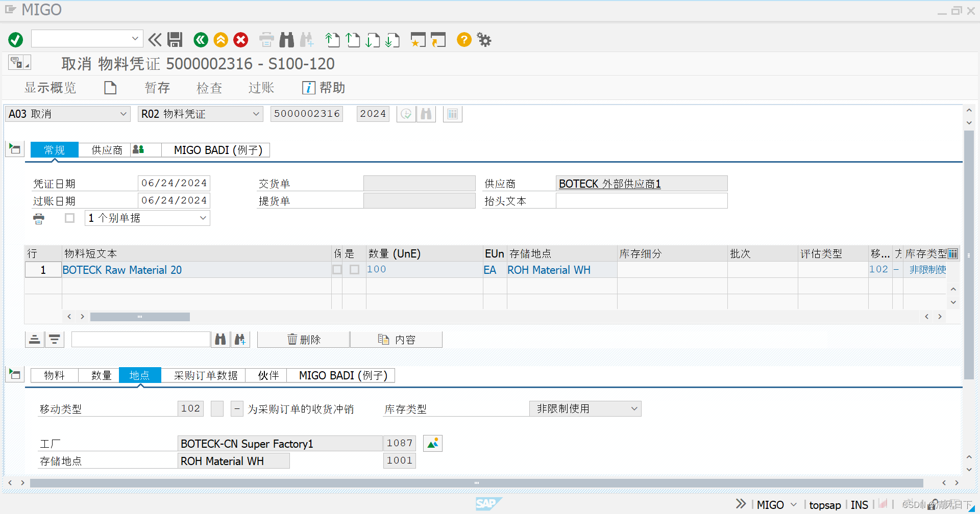Click the 抬头文本 header text field
The height and width of the screenshot is (514, 980).
coord(642,201)
